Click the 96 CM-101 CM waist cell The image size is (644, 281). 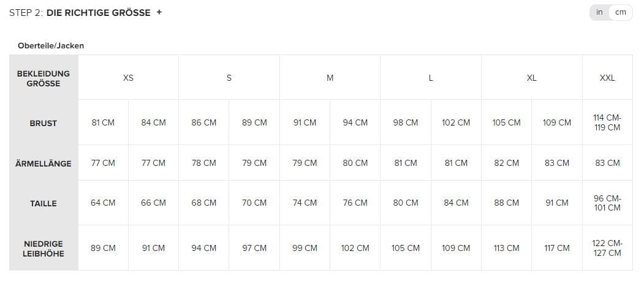coord(607,203)
